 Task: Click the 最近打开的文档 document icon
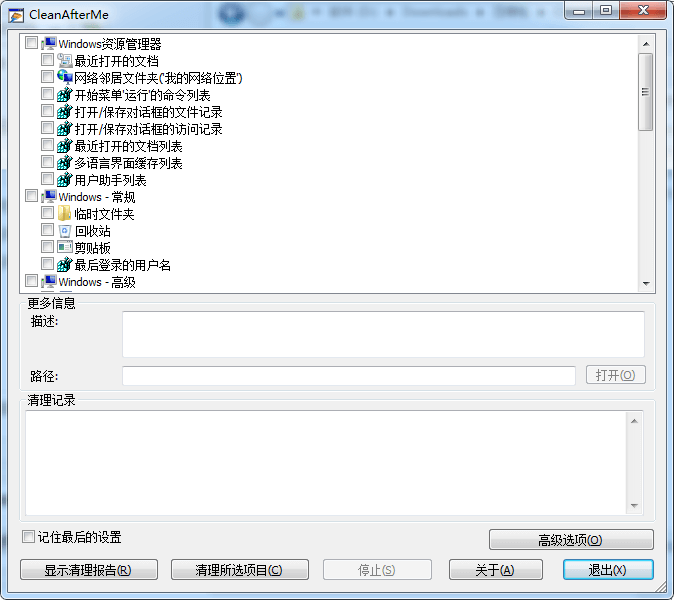click(64, 61)
